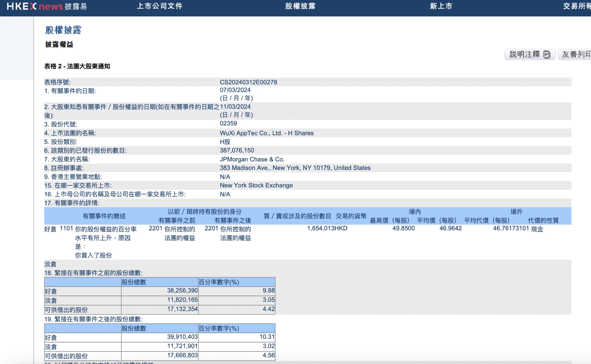Viewport: 591px width, 364px height.
Task: Click the 10.31 percentage cell after event
Action: [267, 337]
